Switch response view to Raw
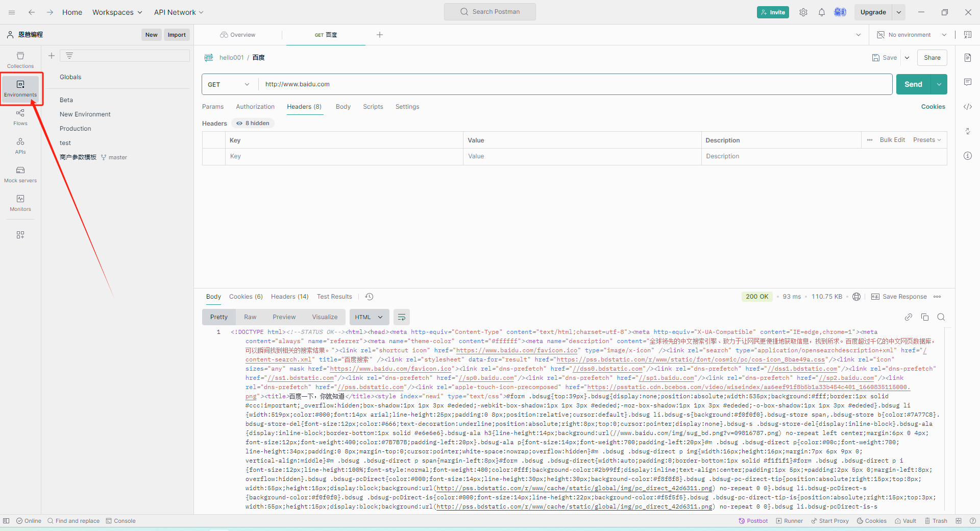The height and width of the screenshot is (531, 980). coord(250,317)
